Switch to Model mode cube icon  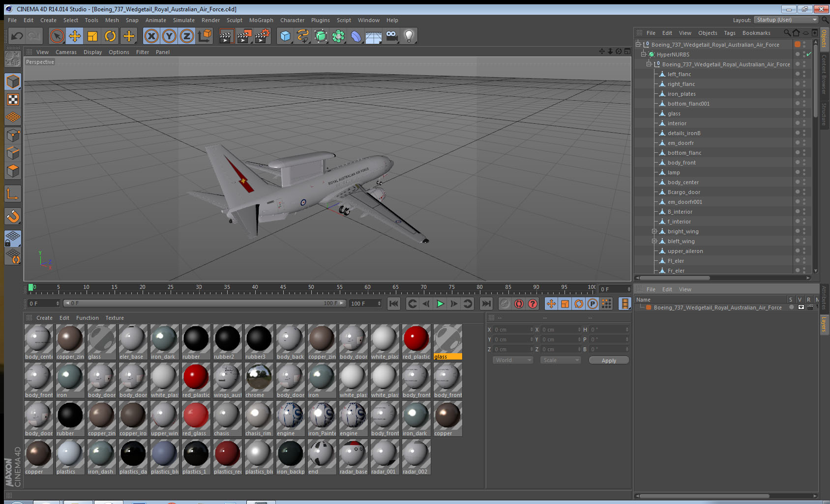point(13,82)
